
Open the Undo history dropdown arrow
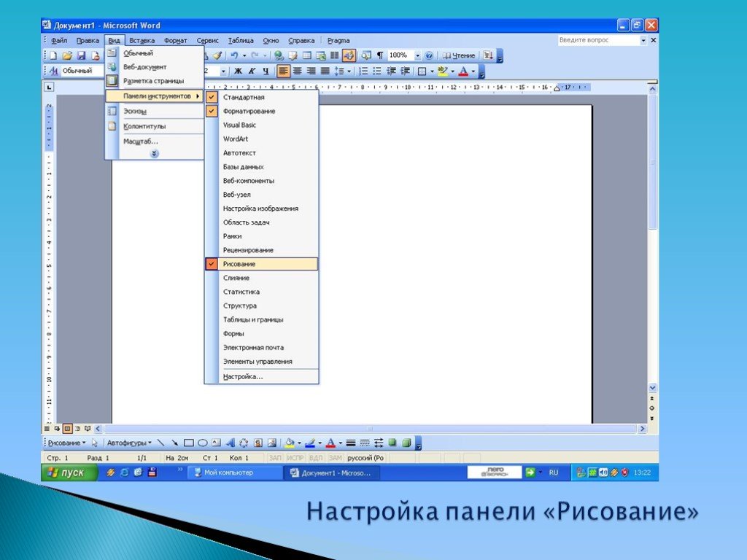coord(244,55)
